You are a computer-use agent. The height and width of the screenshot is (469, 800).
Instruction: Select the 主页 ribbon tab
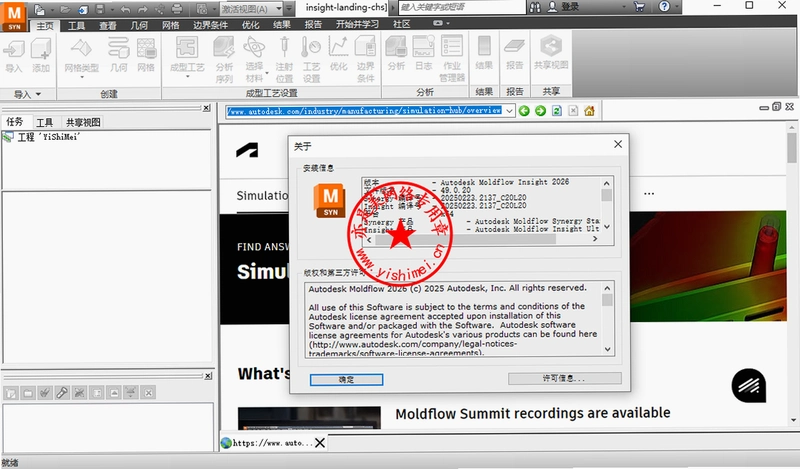tap(45, 25)
